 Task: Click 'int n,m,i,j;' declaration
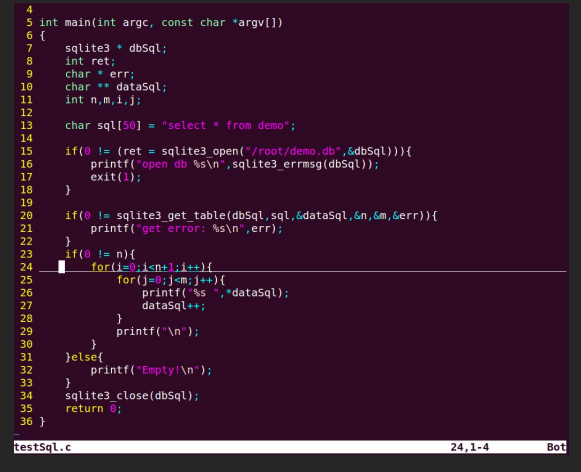pyautogui.click(x=103, y=100)
